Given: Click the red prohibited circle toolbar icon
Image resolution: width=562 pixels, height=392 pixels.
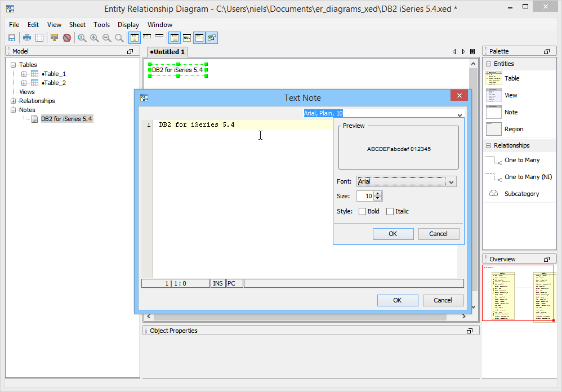Looking at the screenshot, I should (x=67, y=38).
